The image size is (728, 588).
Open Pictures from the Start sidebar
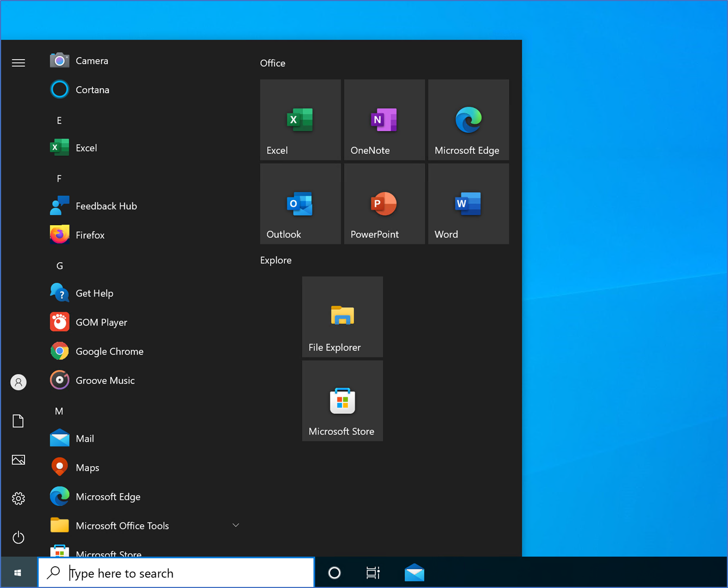click(18, 460)
